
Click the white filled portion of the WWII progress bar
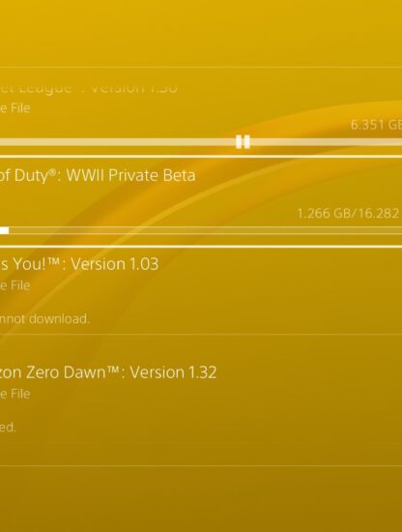pyautogui.click(x=5, y=231)
